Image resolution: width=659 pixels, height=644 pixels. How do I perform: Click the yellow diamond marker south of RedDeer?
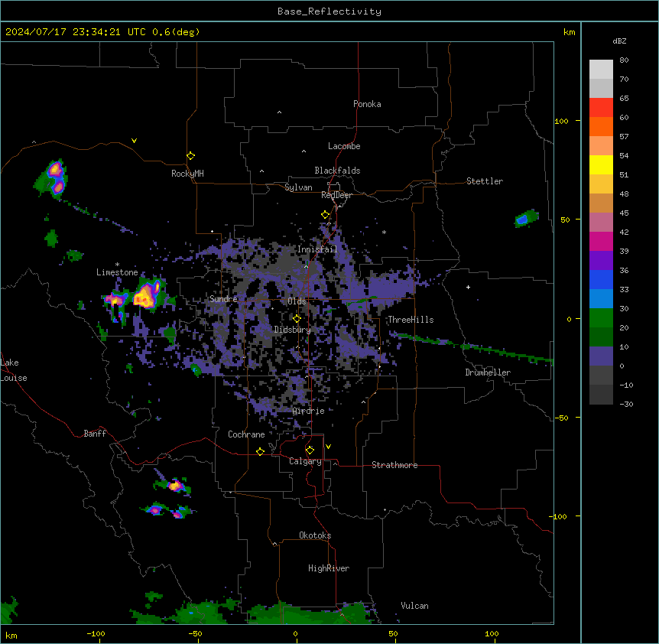point(325,215)
